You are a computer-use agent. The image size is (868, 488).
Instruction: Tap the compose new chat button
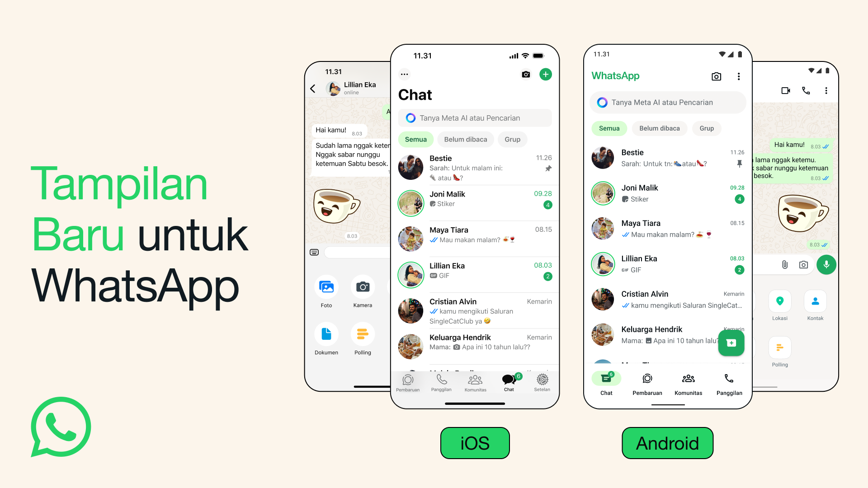546,75
